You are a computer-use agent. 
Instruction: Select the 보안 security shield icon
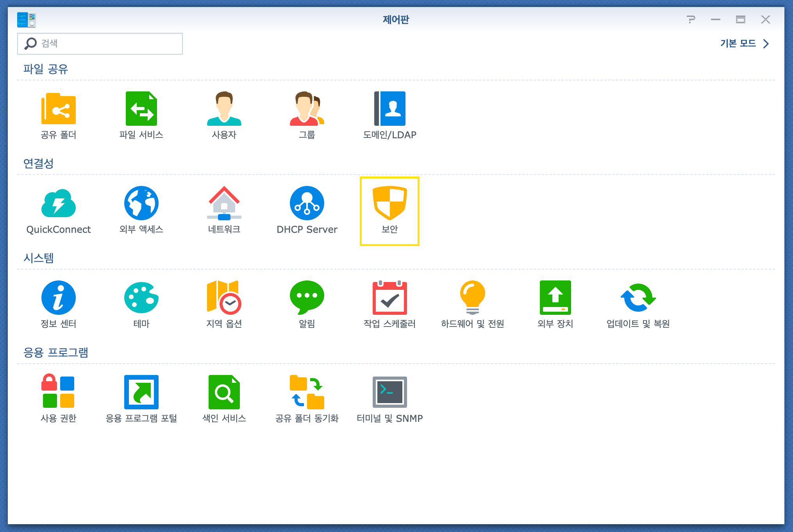click(390, 204)
